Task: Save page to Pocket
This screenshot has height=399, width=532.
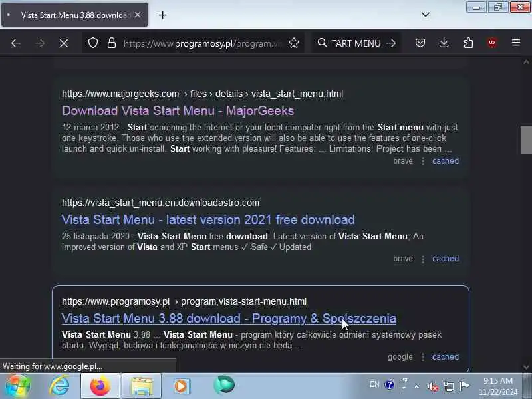Action: pyautogui.click(x=420, y=43)
